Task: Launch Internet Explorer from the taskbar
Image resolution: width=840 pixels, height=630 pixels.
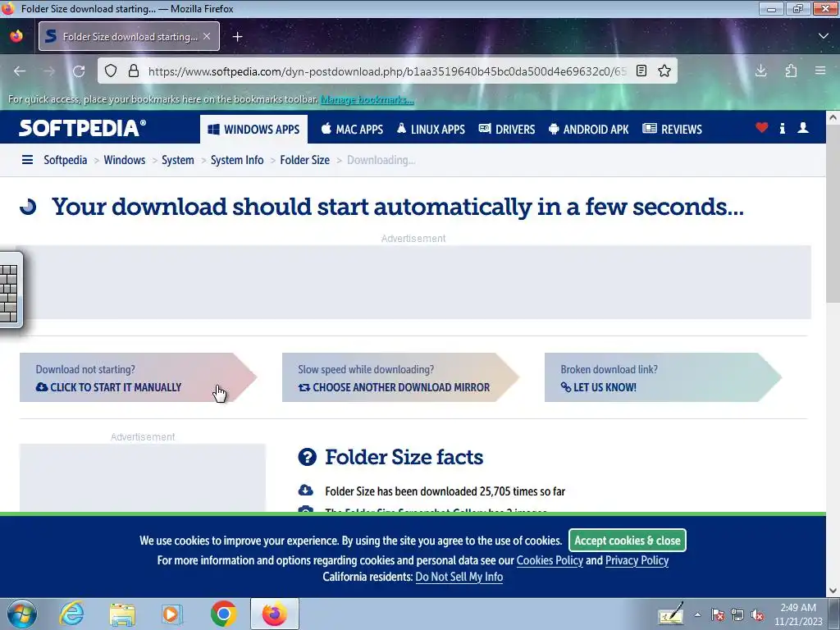Action: tap(72, 614)
